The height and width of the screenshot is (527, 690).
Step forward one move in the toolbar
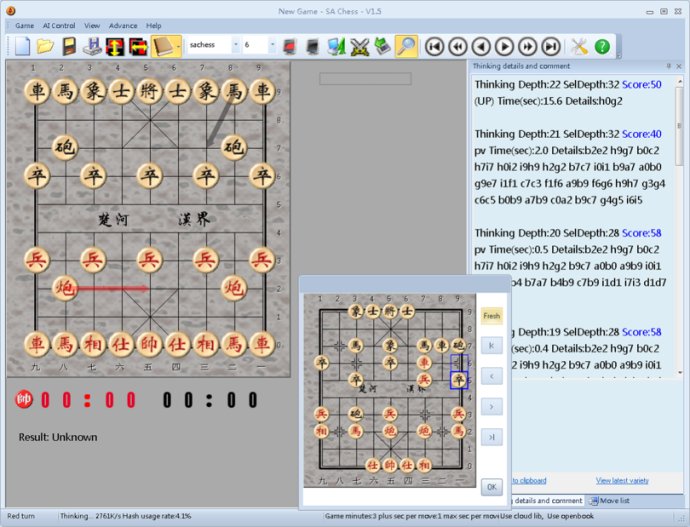point(504,46)
